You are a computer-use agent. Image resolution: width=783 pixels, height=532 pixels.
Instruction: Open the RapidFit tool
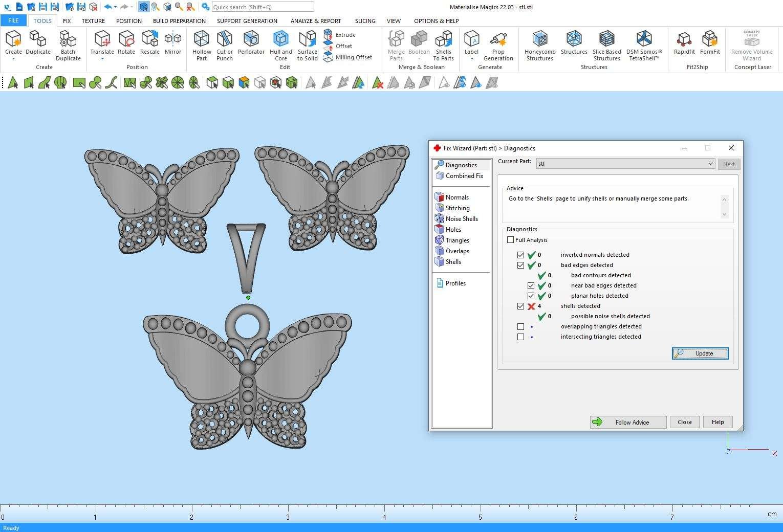pyautogui.click(x=684, y=43)
